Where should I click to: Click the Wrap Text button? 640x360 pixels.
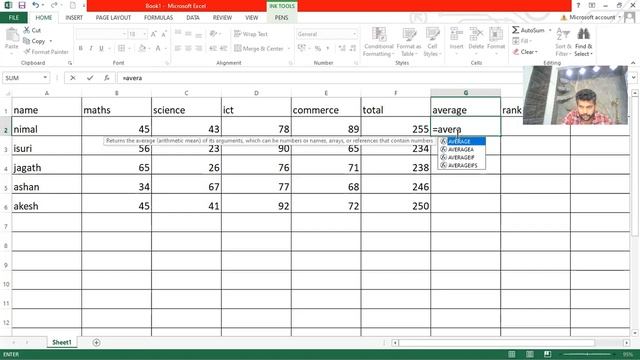[251, 34]
